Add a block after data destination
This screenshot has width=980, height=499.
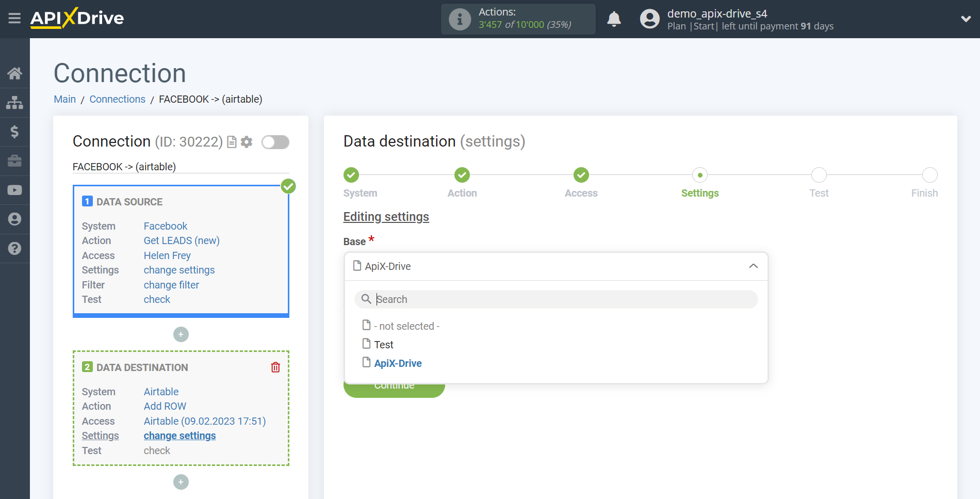coord(181,482)
